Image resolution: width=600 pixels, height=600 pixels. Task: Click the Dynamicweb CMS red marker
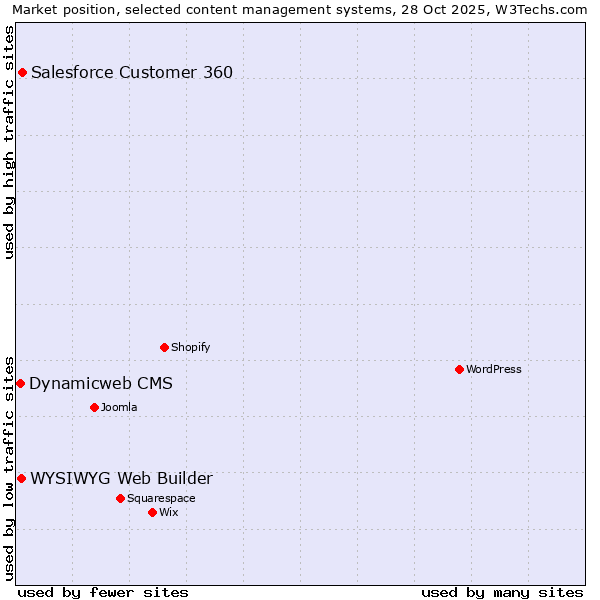point(20,383)
